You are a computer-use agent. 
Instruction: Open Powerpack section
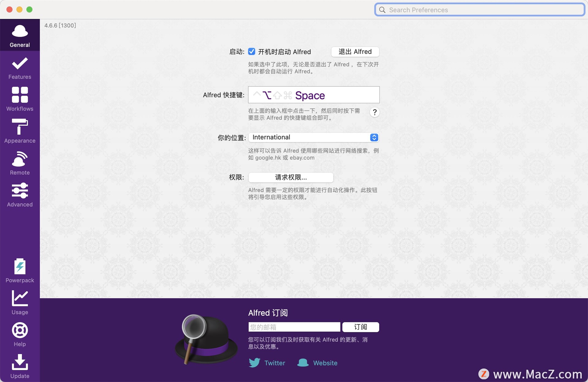20,271
